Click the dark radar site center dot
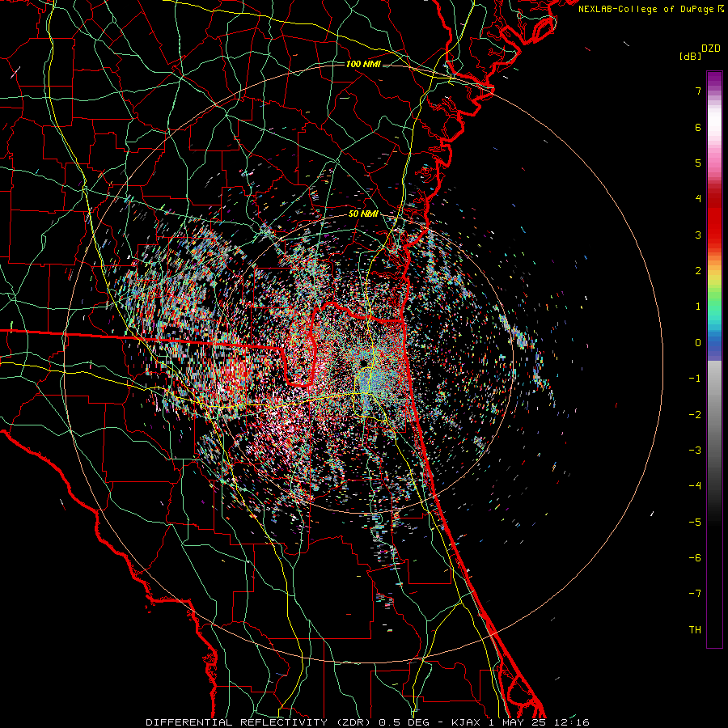The width and height of the screenshot is (728, 728). click(x=362, y=363)
